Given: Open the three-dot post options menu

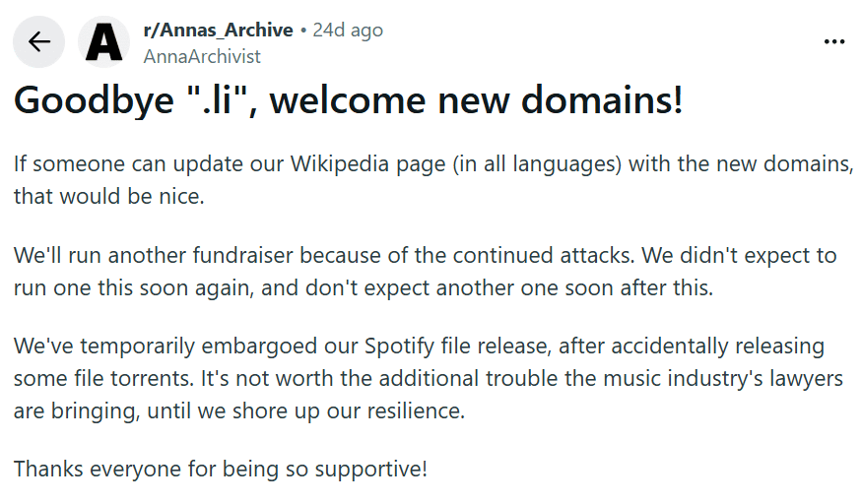Looking at the screenshot, I should [833, 41].
